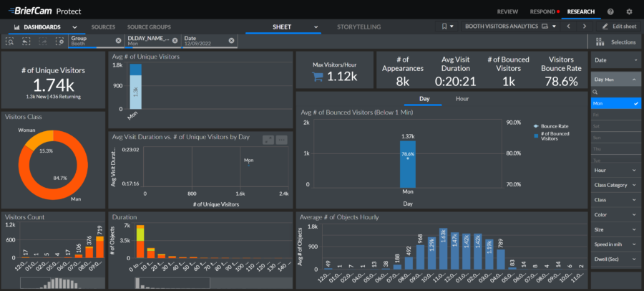Open the smart search icon in selection toolbar
Image resolution: width=644 pixels, height=291 pixels.
(x=9, y=42)
